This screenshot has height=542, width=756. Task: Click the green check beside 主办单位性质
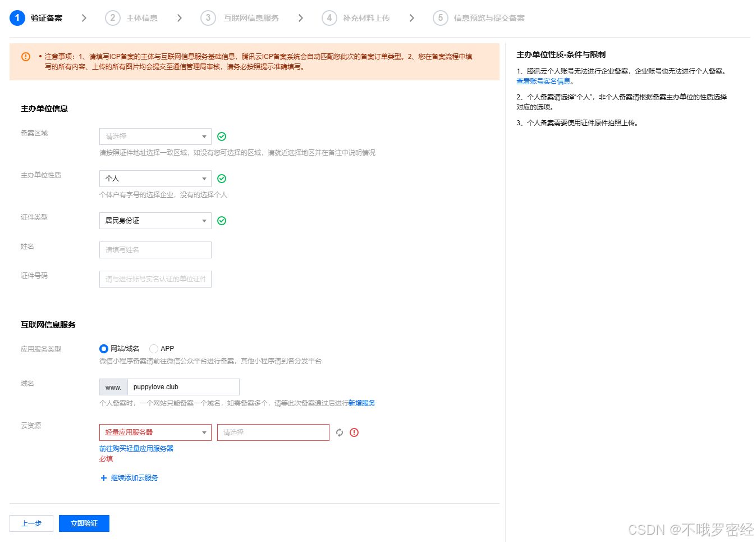pyautogui.click(x=222, y=179)
